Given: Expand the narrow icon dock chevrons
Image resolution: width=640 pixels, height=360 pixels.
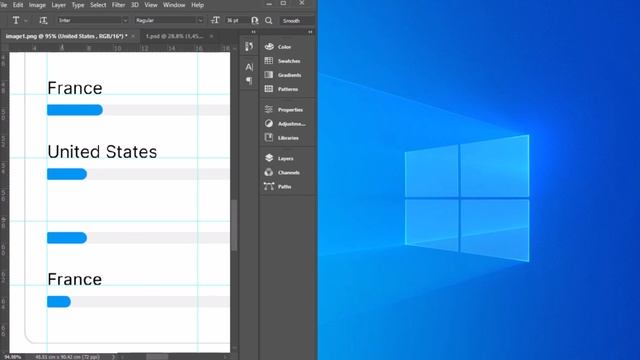Looking at the screenshot, I should (253, 32).
